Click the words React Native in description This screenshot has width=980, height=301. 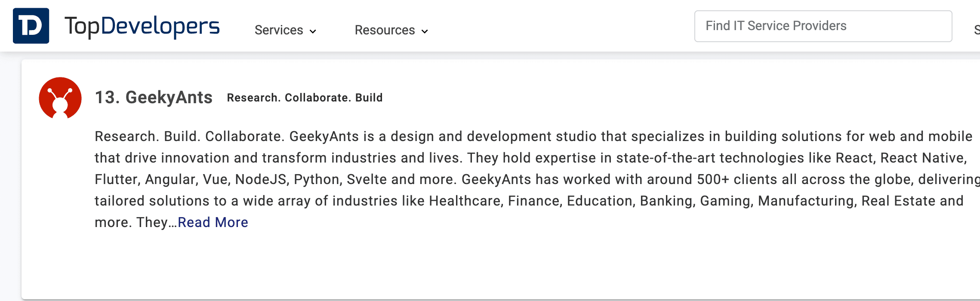pos(923,158)
